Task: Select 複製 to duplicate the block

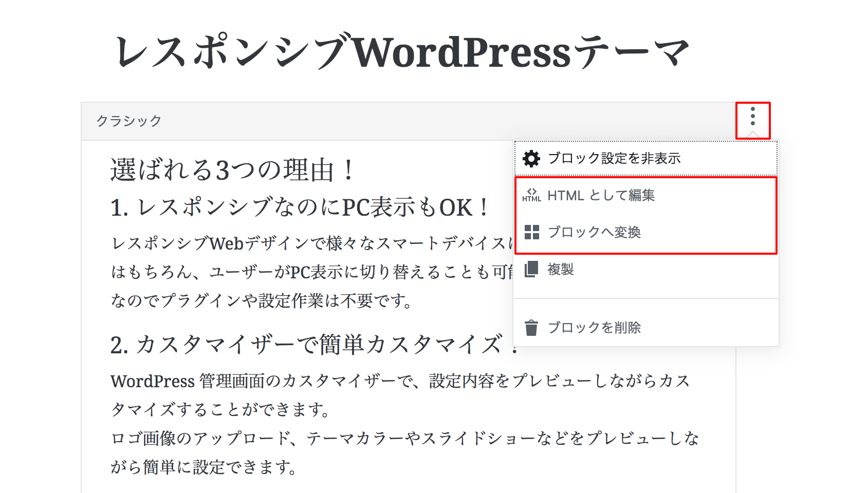Action: (x=646, y=269)
